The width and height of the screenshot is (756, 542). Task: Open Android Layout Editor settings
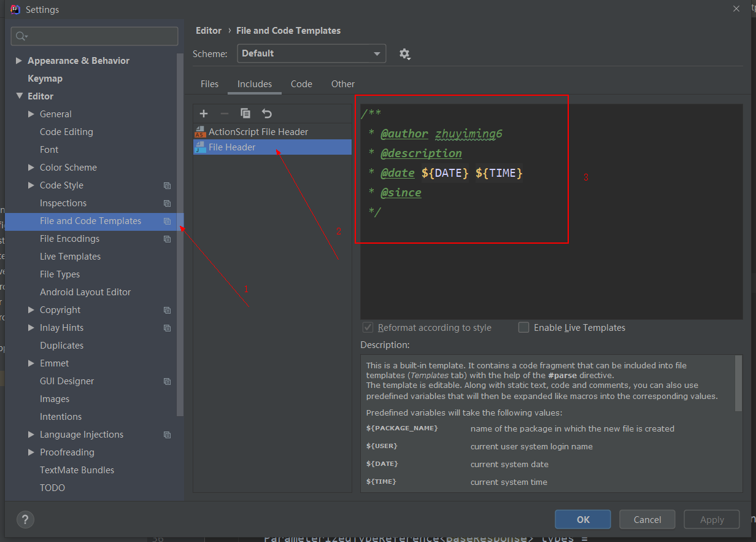click(x=85, y=292)
